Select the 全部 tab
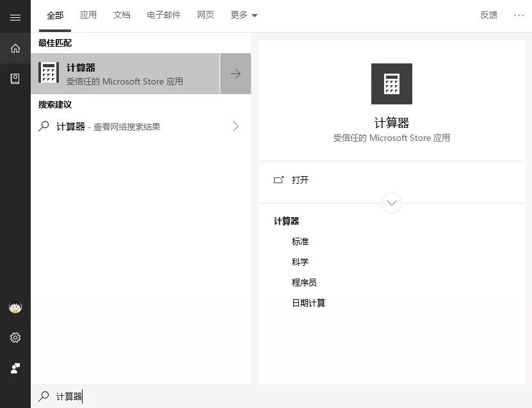This screenshot has height=408, width=532. [x=55, y=15]
